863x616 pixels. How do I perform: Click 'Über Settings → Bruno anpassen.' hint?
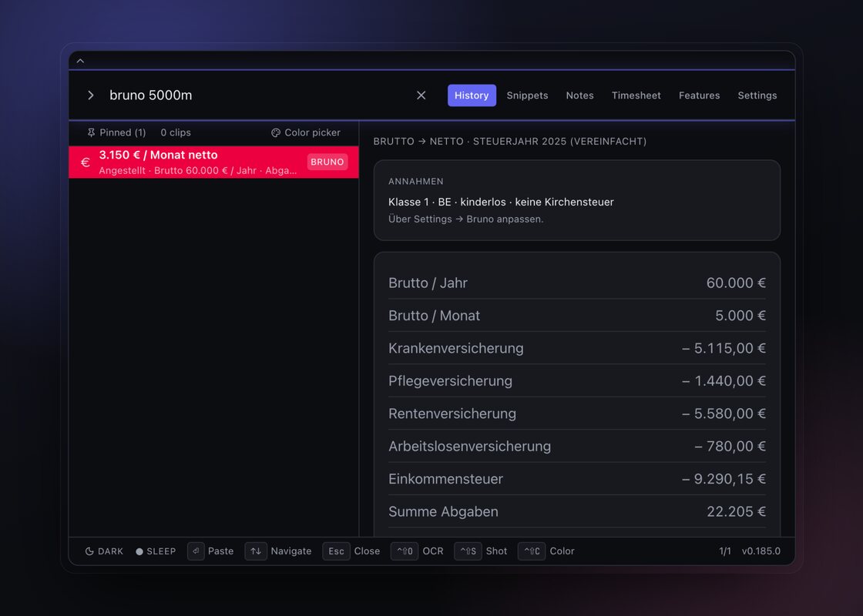[x=465, y=219]
